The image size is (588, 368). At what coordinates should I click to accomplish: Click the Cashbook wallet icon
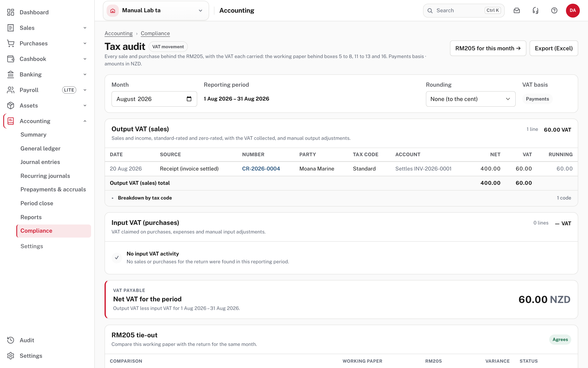[10, 59]
